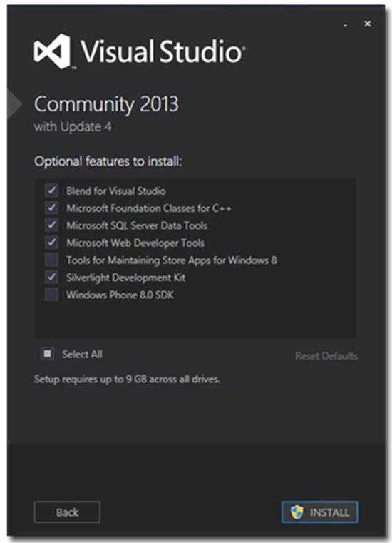Click the Visual Studio logo icon
This screenshot has height=543, width=392.
tap(52, 51)
